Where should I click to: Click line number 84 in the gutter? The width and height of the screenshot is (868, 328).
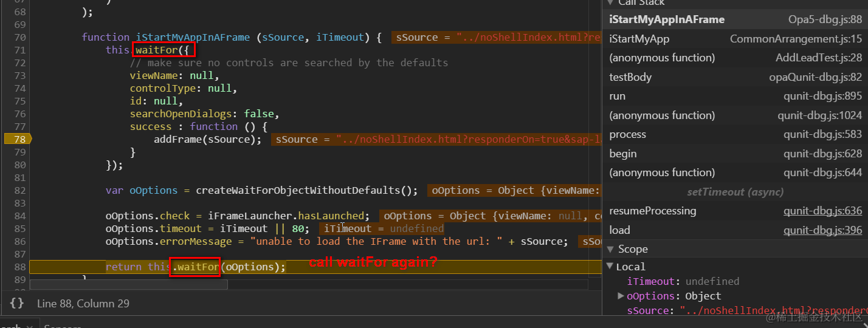pos(19,216)
